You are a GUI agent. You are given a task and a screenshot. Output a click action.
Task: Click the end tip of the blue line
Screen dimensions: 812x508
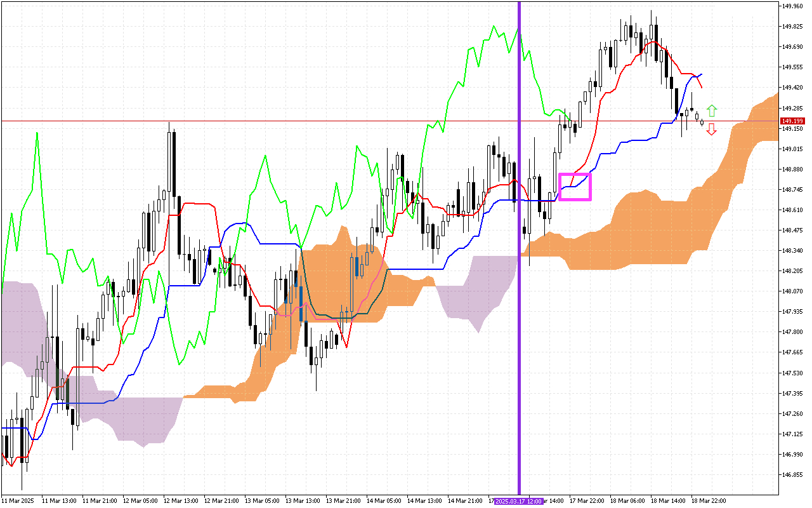[702, 74]
